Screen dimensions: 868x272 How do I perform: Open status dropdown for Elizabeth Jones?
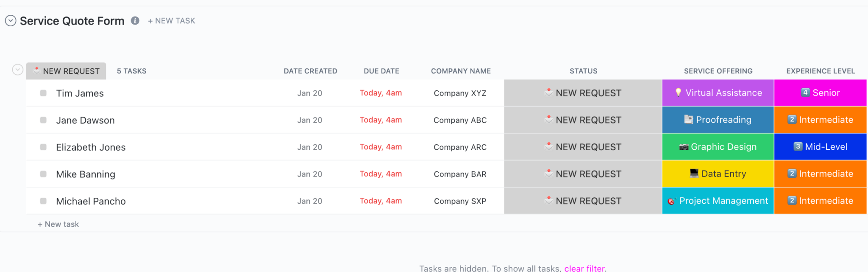coord(583,147)
